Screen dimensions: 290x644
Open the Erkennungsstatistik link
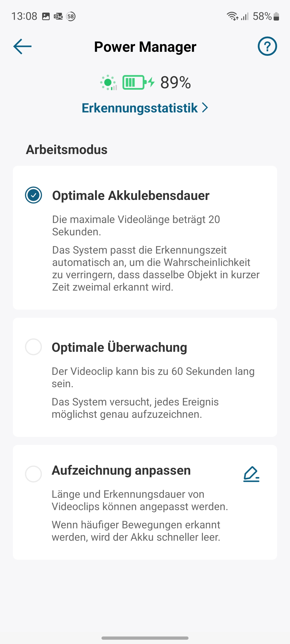(x=140, y=108)
